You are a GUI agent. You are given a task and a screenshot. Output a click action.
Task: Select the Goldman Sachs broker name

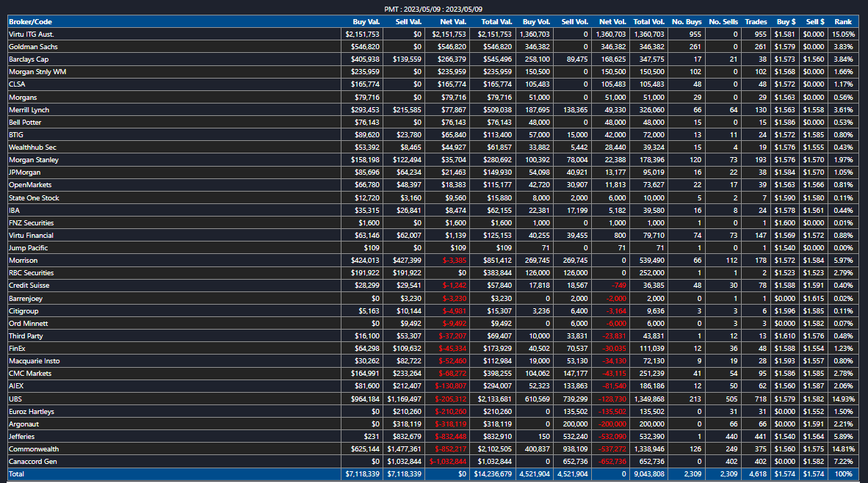click(x=33, y=47)
